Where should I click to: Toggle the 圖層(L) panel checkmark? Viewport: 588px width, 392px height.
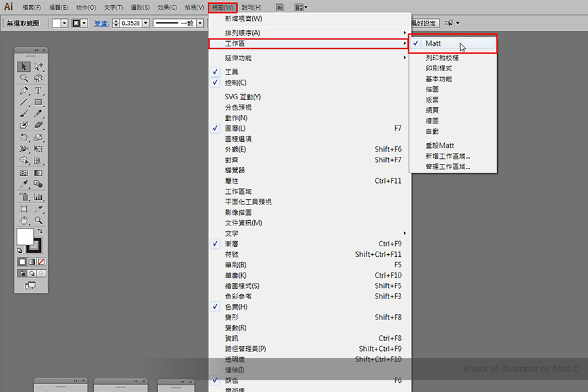(236, 129)
